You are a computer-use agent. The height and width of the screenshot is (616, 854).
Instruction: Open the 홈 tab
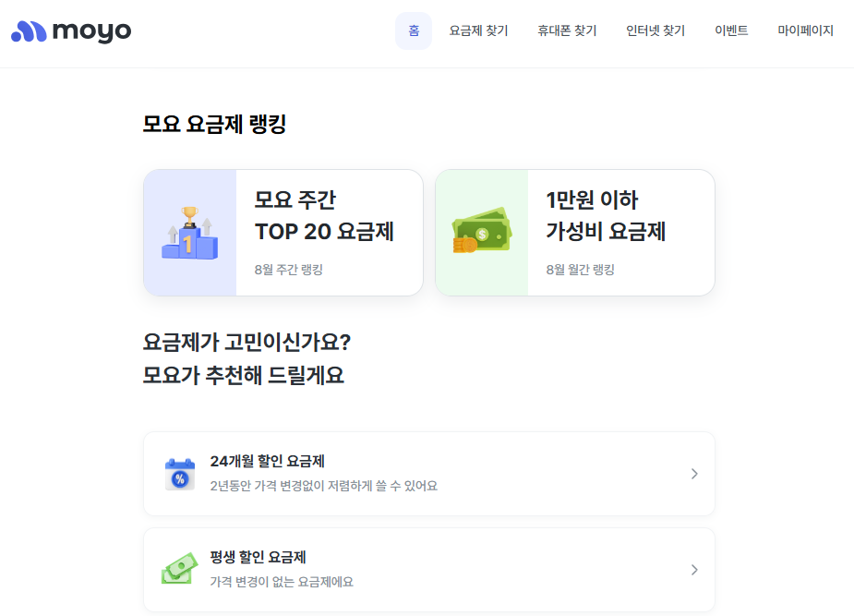coord(413,30)
